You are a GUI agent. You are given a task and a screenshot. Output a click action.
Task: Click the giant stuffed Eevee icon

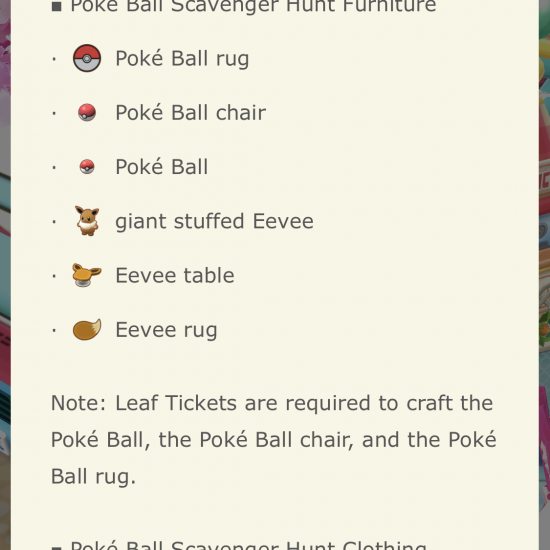87,221
